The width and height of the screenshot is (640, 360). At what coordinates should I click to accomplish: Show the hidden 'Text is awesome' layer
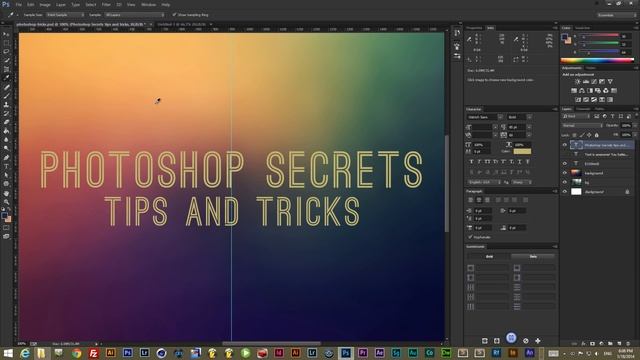tap(565, 154)
